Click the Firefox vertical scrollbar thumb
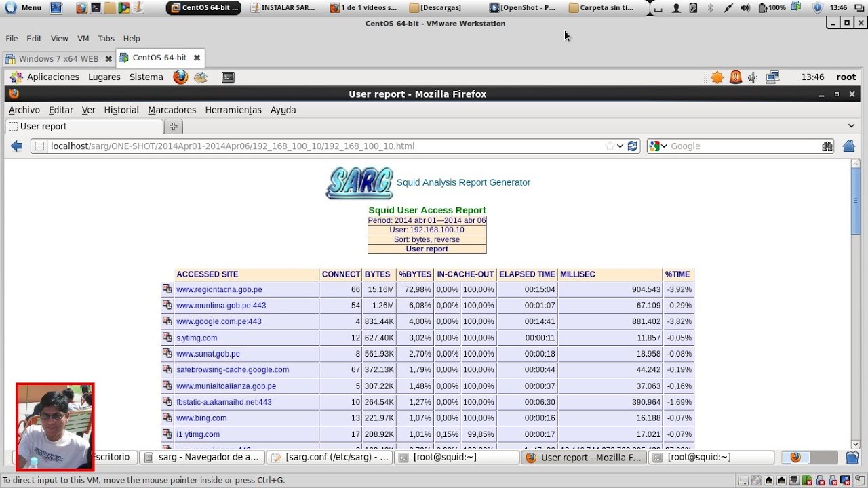This screenshot has height=488, width=868. [x=855, y=201]
